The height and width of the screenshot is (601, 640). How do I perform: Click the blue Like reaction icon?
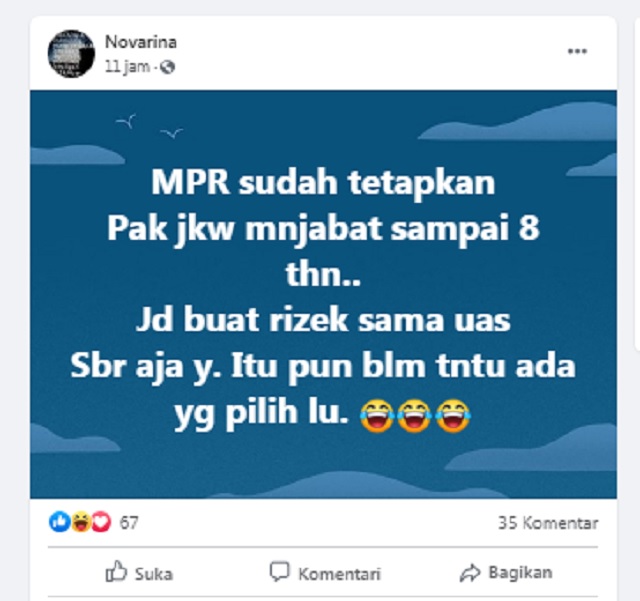(x=60, y=522)
